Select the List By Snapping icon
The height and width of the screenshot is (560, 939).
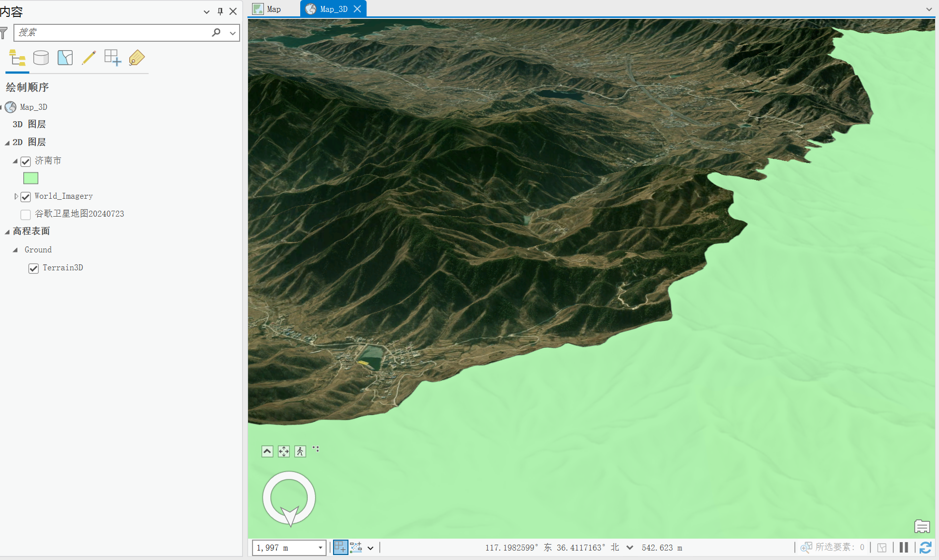point(113,58)
